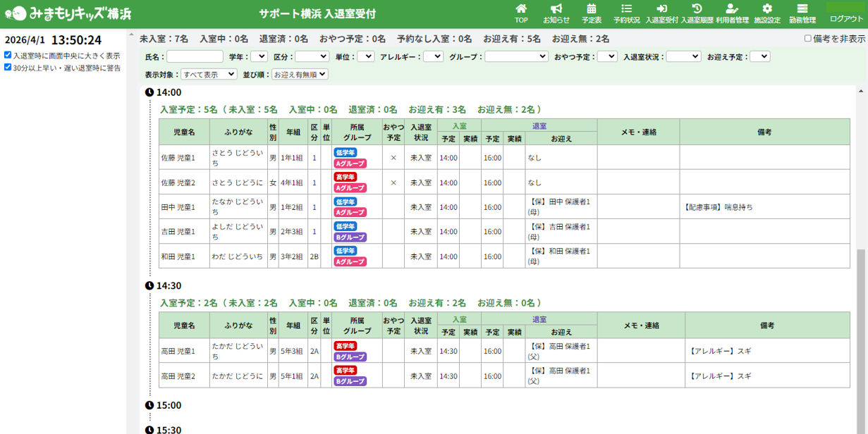Open the 表示対象 dropdown
868x434 pixels.
click(209, 74)
